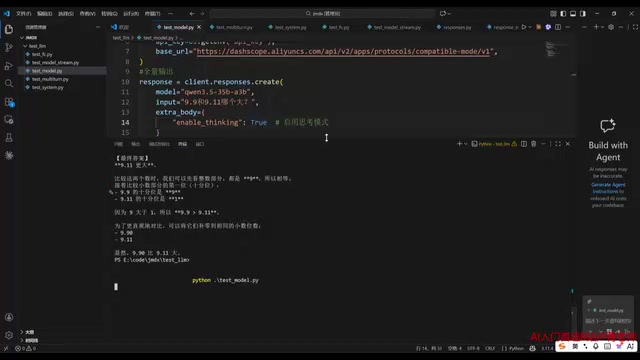Open the Generate Agent Instructions link
Screen dimensions: 640x360
click(x=608, y=188)
